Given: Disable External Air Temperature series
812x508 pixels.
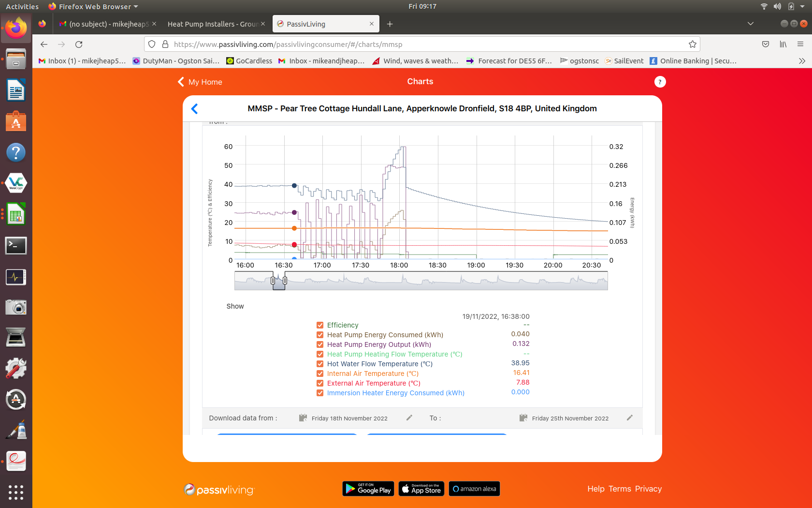Looking at the screenshot, I should click(320, 383).
